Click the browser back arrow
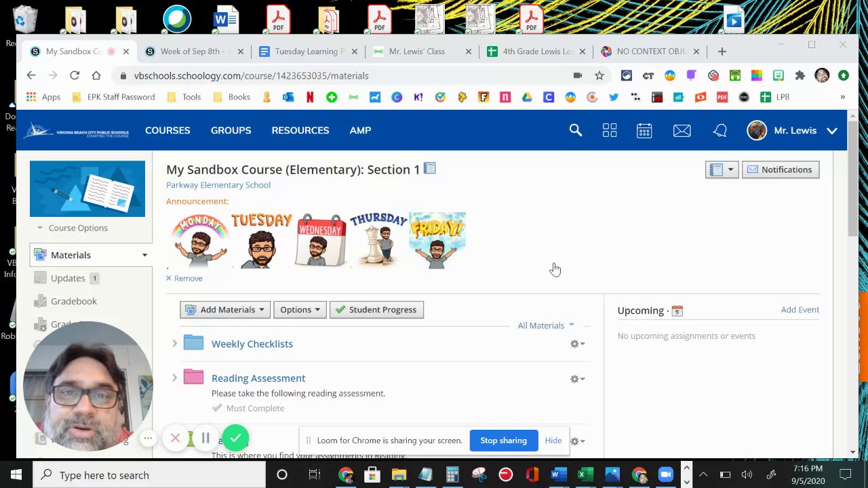The image size is (868, 488). point(31,75)
